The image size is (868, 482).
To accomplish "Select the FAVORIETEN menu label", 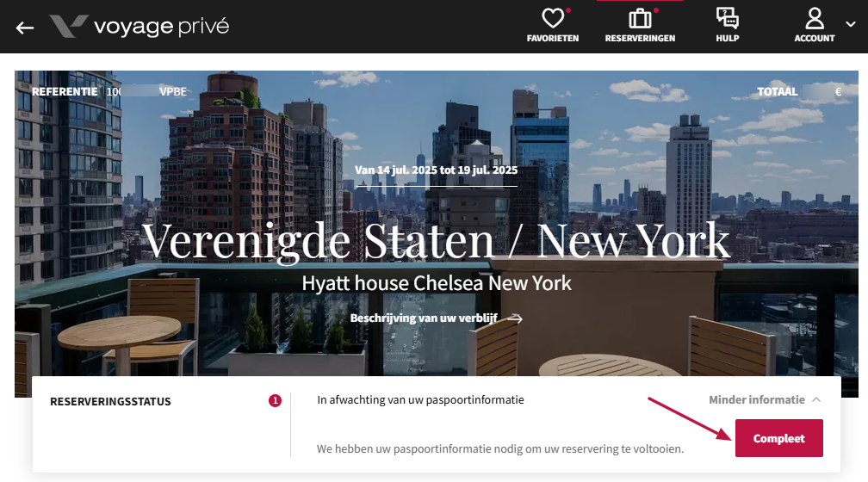I will pos(553,38).
